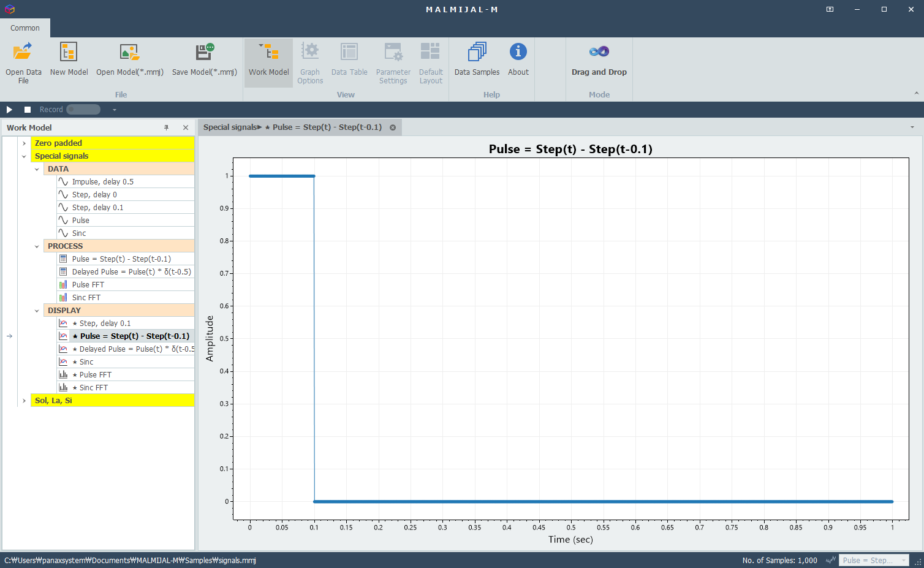
Task: Select the Pulse = Step(t) - Step(t-0.1) document tab
Action: pyautogui.click(x=293, y=127)
